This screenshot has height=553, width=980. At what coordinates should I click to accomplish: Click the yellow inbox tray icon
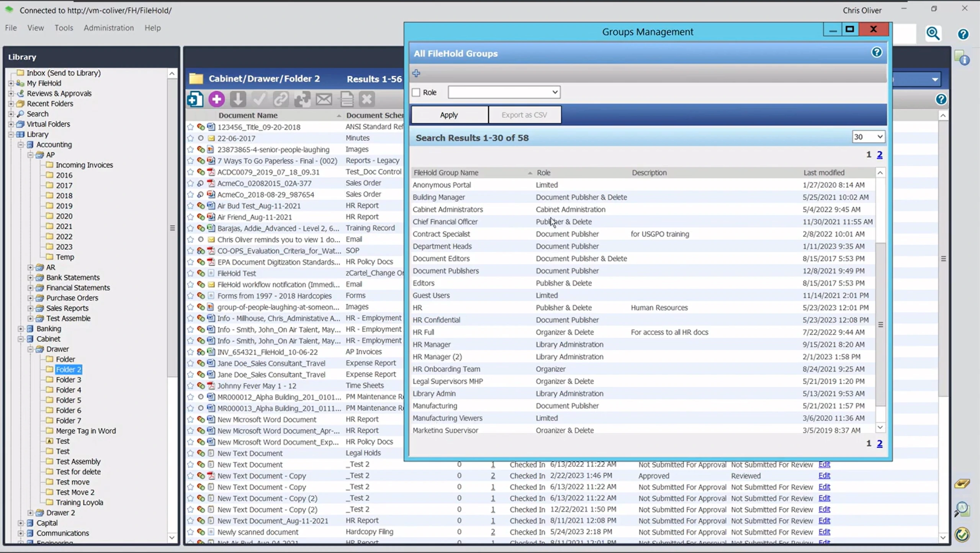[962, 484]
